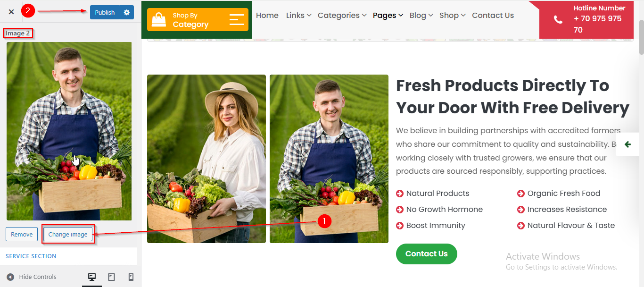Expand the Categories dropdown menu
The height and width of the screenshot is (287, 644).
tap(342, 16)
